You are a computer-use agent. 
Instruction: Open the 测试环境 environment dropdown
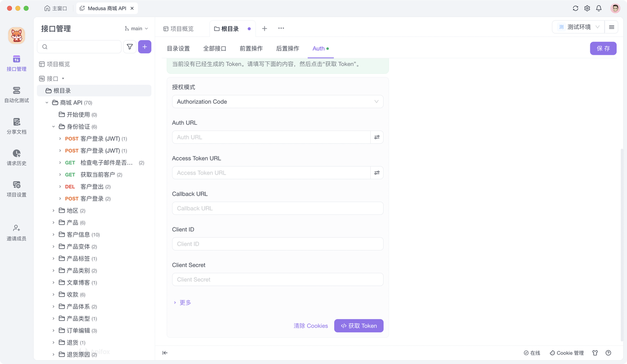[579, 27]
